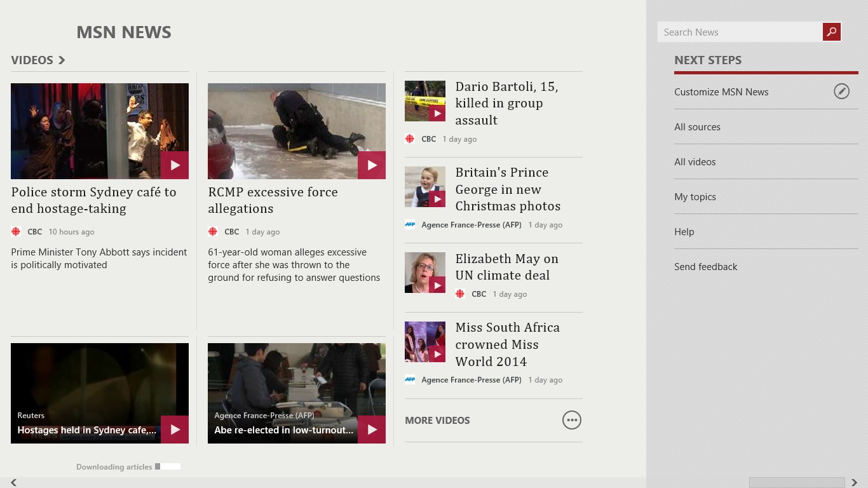Image resolution: width=868 pixels, height=488 pixels.
Task: Open the Sydney café hostage photo thumbnail
Action: [100, 131]
